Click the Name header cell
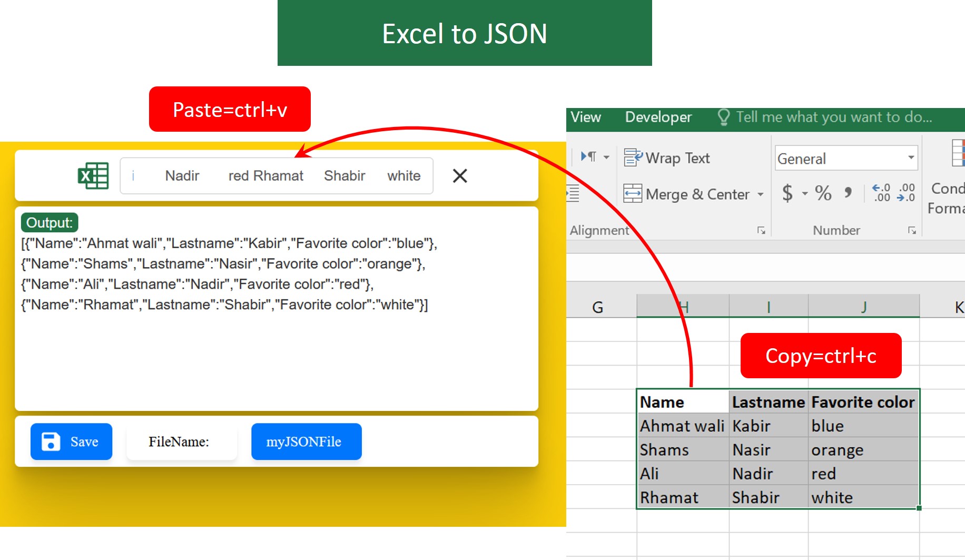The image size is (965, 560). (x=683, y=402)
